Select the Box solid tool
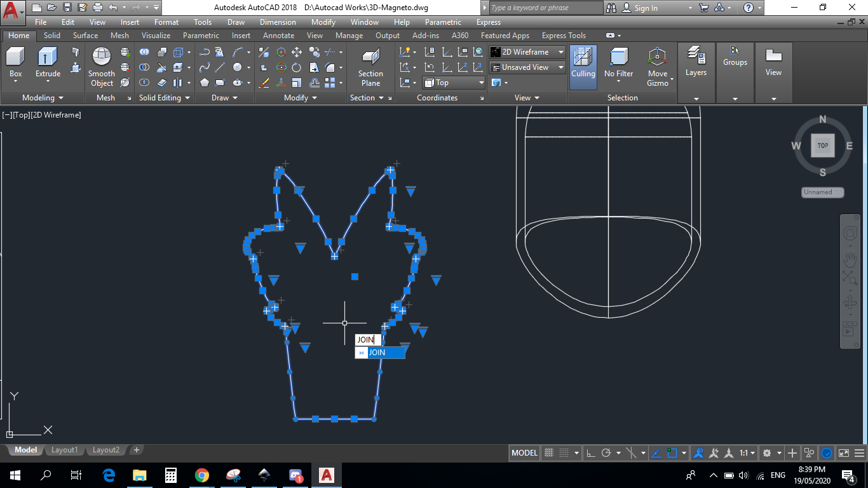The width and height of the screenshot is (868, 488). pos(15,64)
